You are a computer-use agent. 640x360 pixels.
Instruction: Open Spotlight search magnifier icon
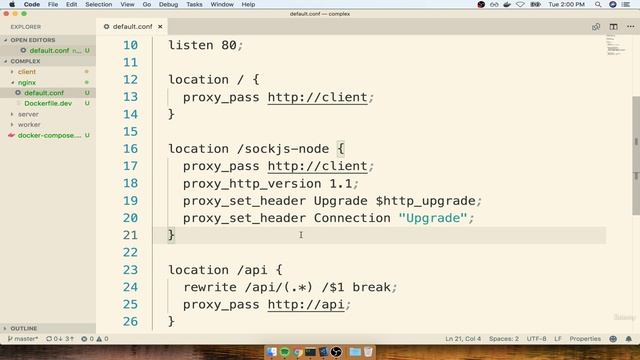pyautogui.click(x=598, y=4)
